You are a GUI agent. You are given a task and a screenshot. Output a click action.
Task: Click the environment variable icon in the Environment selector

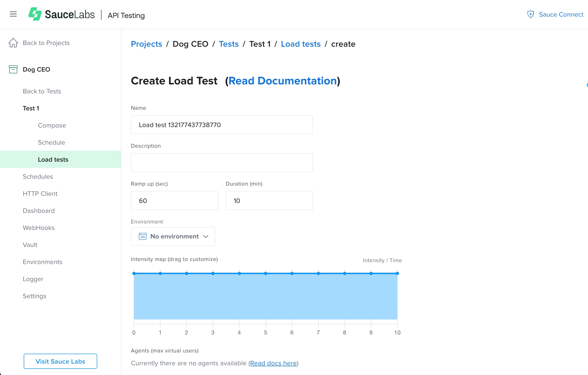pos(142,236)
